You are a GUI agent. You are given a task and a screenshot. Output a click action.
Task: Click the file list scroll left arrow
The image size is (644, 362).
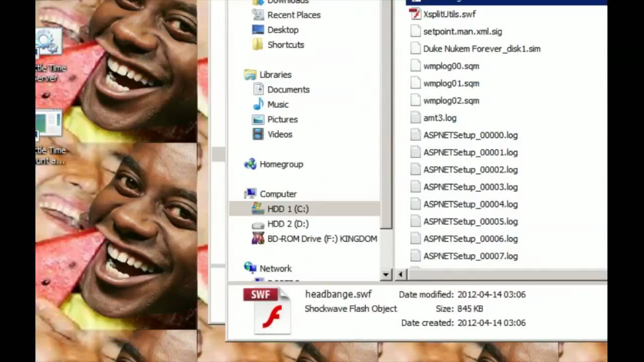[400, 275]
